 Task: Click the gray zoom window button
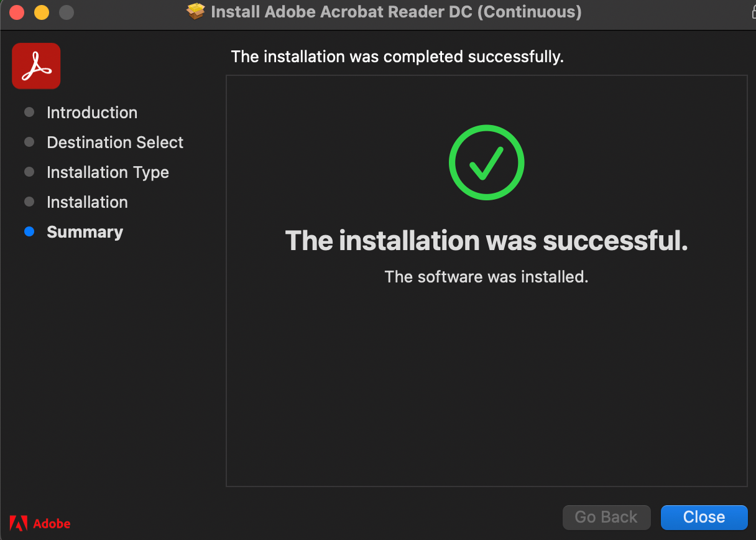point(66,12)
